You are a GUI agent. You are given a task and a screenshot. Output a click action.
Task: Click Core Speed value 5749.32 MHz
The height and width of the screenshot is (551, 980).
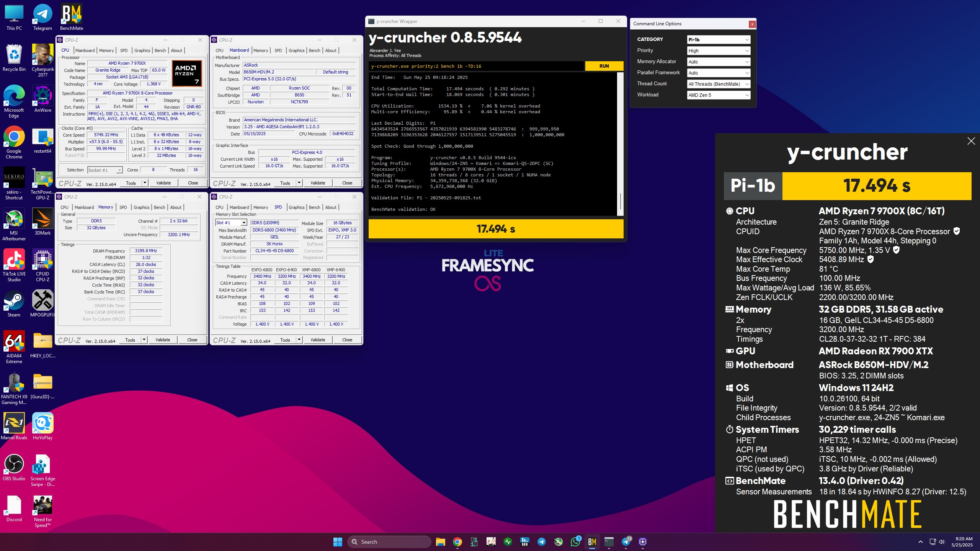pyautogui.click(x=106, y=135)
